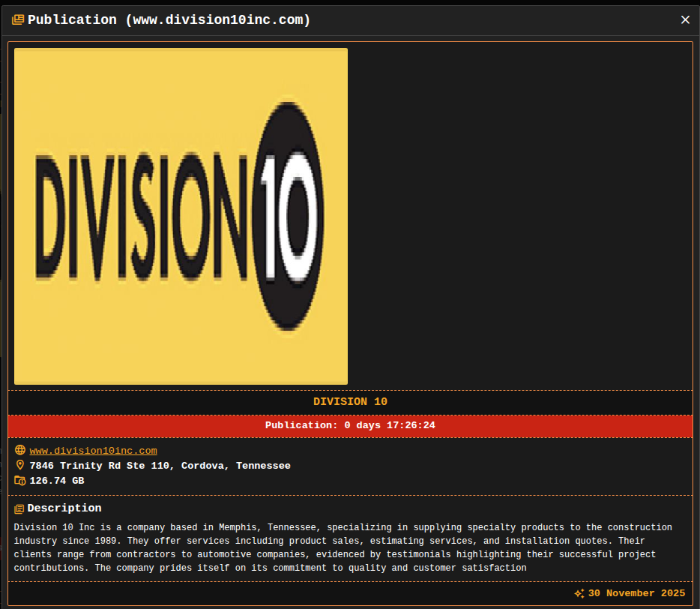Click the newspaper icon in the title bar
The height and width of the screenshot is (609, 700).
18,20
